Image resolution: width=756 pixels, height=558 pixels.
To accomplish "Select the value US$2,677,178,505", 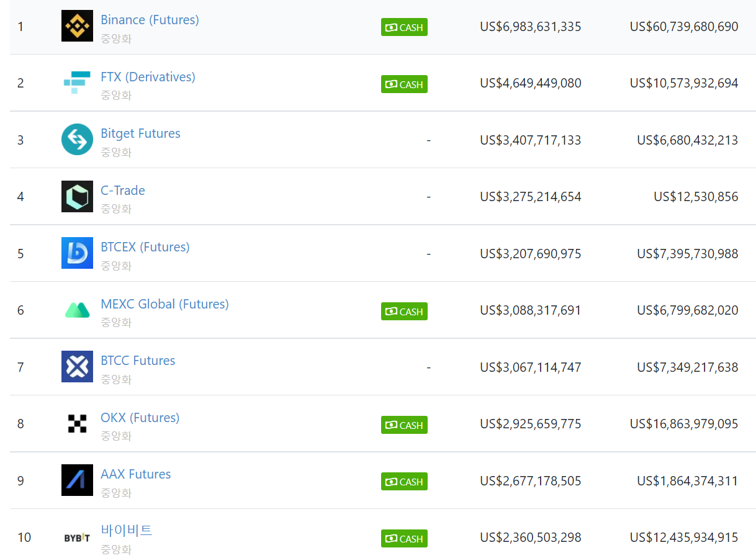I will point(531,481).
